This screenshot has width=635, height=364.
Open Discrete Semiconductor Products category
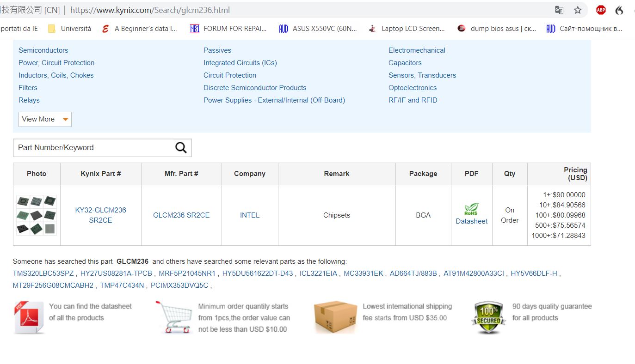[x=255, y=88]
